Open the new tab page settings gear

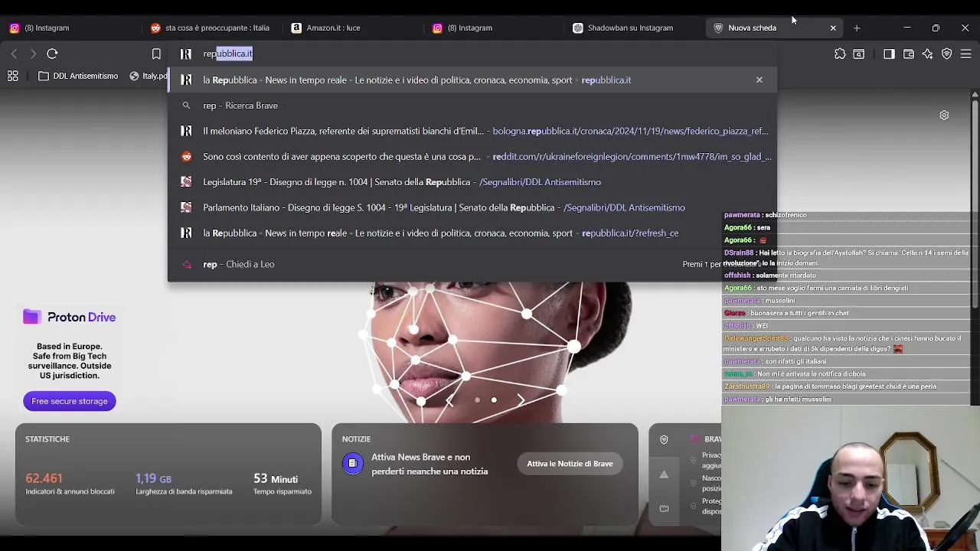coord(944,116)
